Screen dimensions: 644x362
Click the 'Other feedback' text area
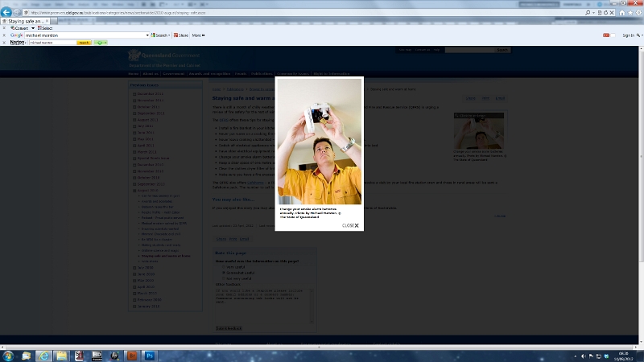[x=265, y=305]
